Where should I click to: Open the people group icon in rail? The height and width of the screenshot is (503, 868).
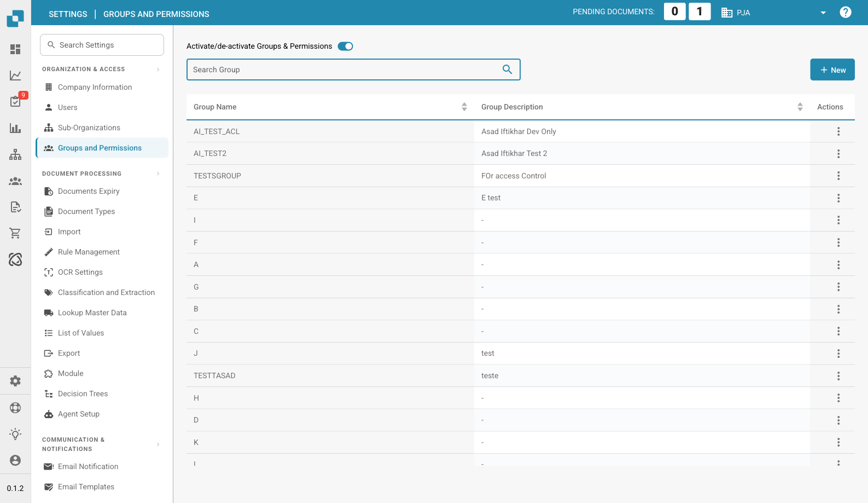click(x=15, y=181)
